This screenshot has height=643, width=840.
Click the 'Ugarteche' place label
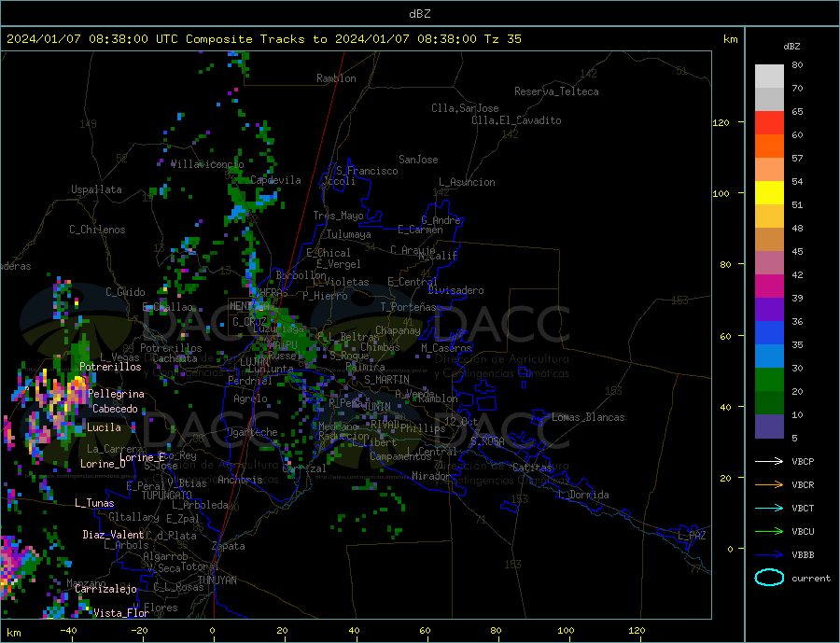point(252,432)
